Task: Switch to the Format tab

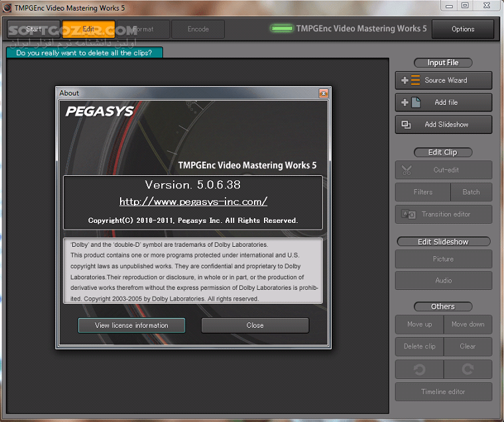Action: coord(143,29)
